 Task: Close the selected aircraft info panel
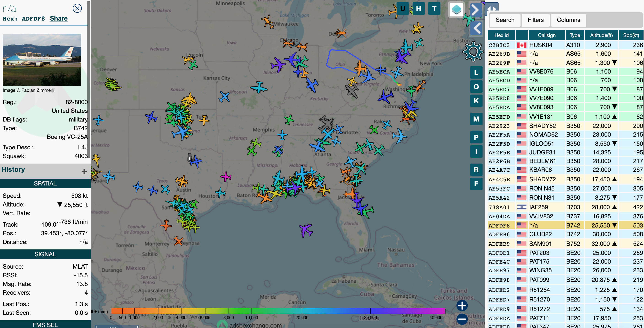[77, 8]
